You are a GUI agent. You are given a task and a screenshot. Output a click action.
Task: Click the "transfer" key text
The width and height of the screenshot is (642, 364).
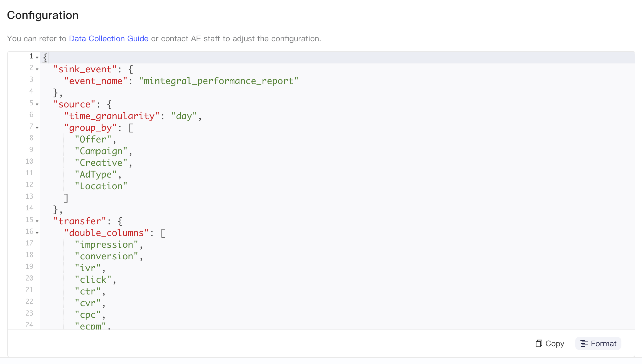(80, 221)
